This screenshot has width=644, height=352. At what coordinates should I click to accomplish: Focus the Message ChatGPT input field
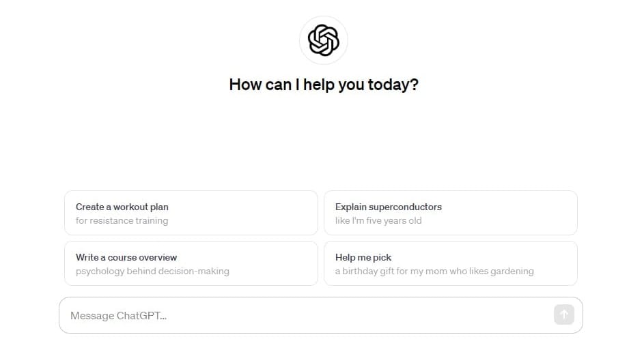click(x=321, y=315)
